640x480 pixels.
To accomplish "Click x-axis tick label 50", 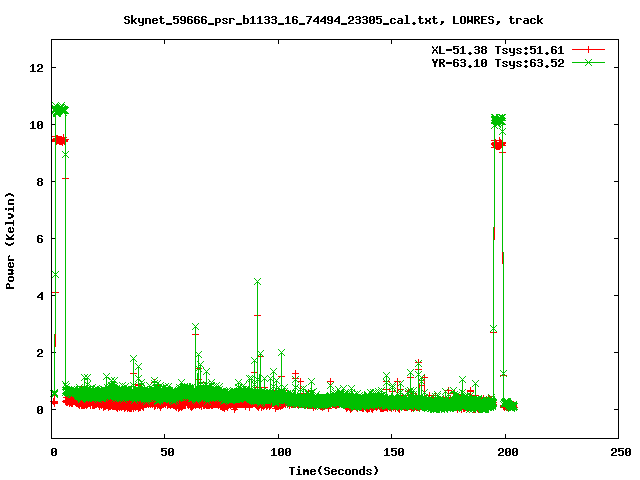I will tap(167, 452).
